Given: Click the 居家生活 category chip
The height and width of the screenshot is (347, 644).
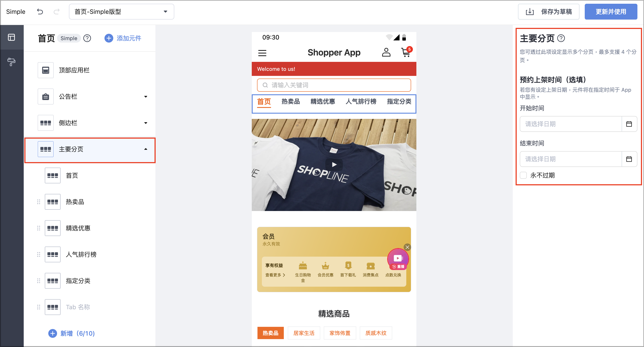Looking at the screenshot, I should pyautogui.click(x=304, y=333).
